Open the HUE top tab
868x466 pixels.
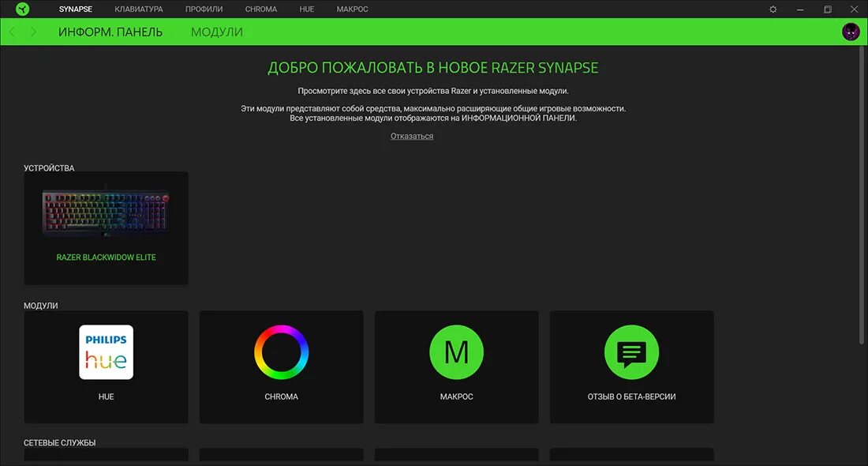click(x=307, y=9)
